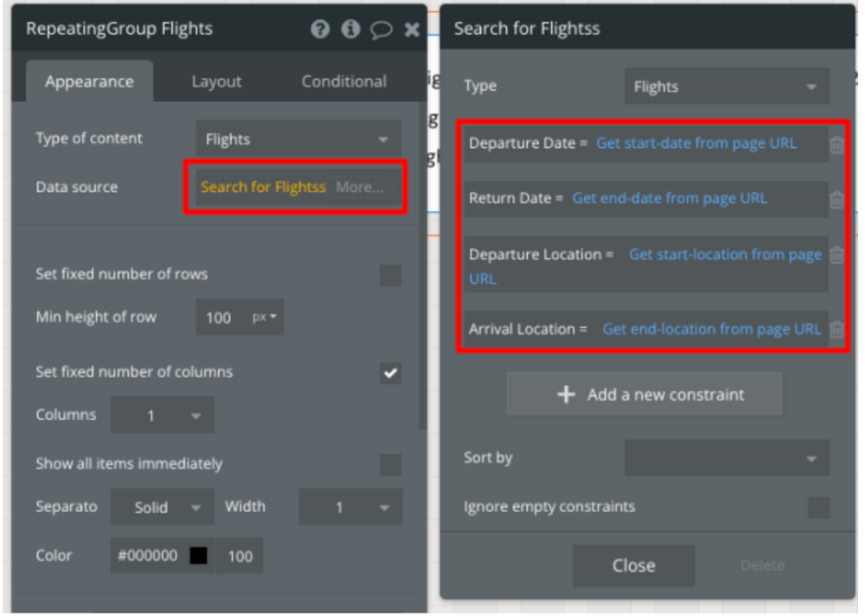Switch to the Layout tab
The image size is (865, 616).
click(x=216, y=81)
